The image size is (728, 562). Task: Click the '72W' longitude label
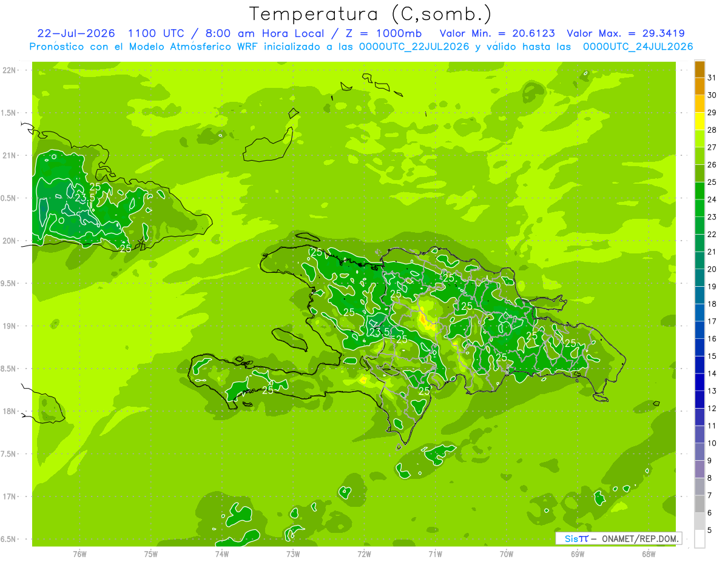(x=364, y=554)
